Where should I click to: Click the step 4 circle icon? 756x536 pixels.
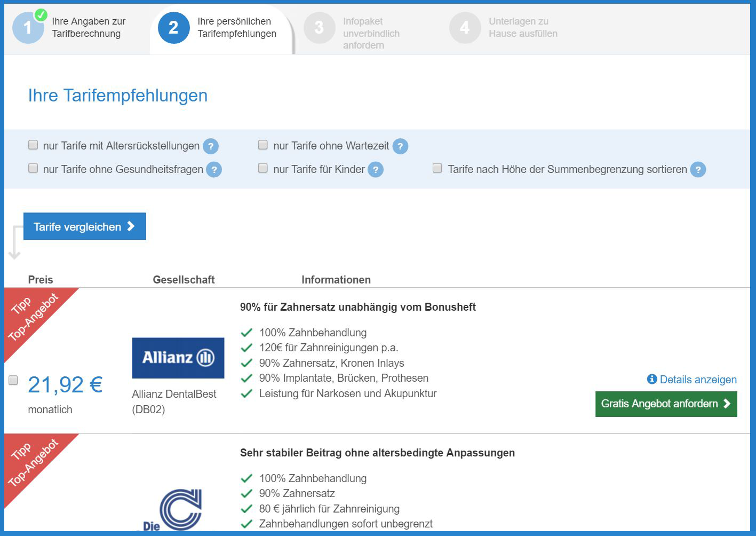click(465, 28)
